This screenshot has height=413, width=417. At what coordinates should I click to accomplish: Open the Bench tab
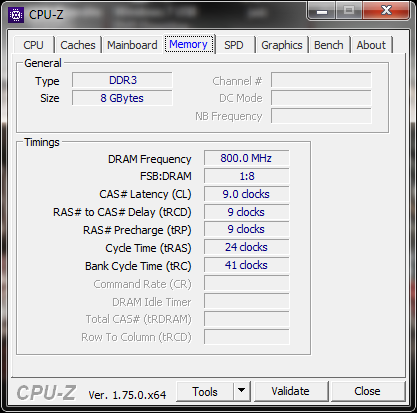(329, 45)
